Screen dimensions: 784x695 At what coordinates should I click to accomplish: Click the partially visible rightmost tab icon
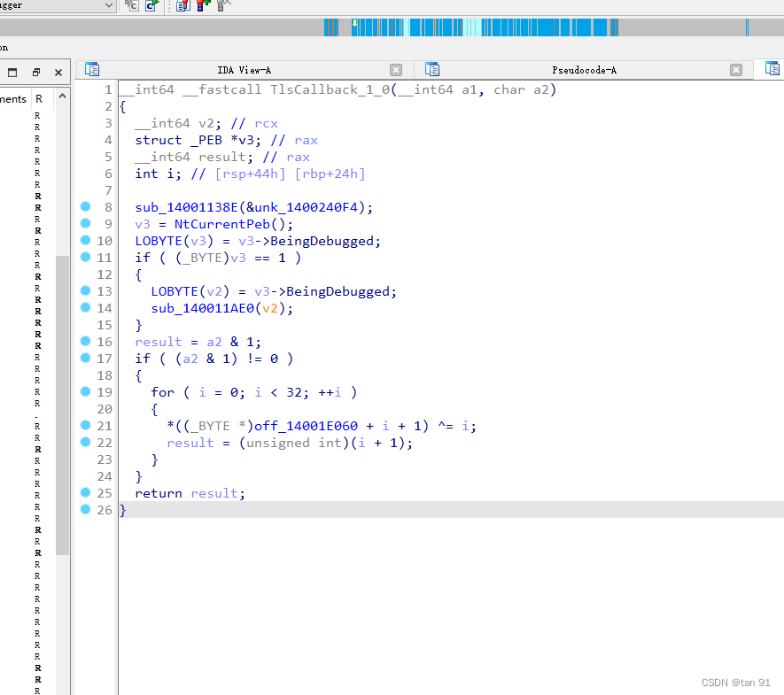772,69
